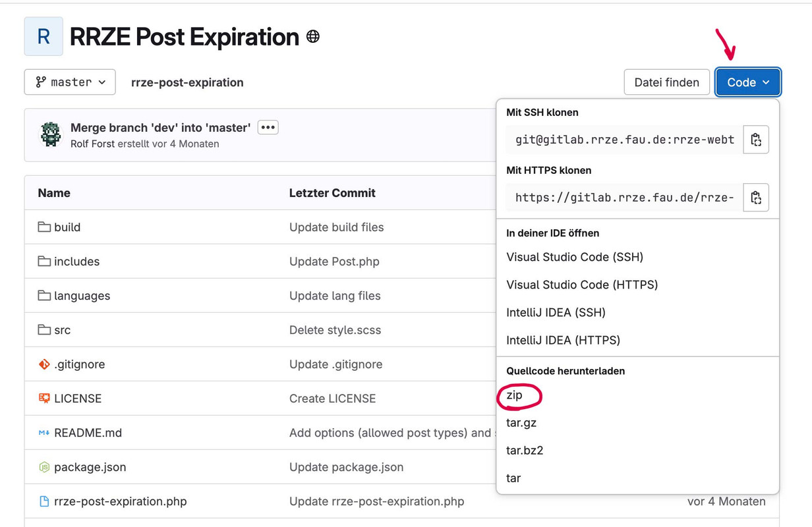Image resolution: width=812 pixels, height=527 pixels.
Task: Click the project avatar letter R
Action: [x=43, y=36]
